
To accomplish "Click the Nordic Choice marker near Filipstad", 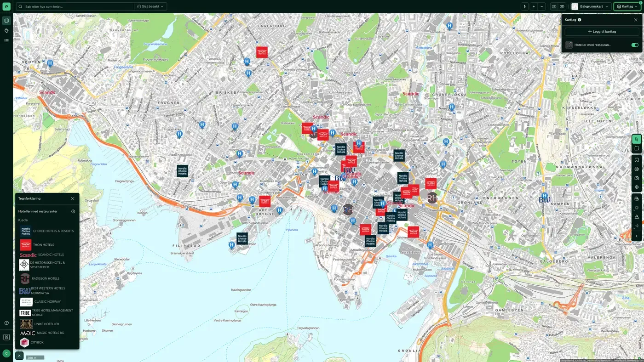I will (242, 238).
